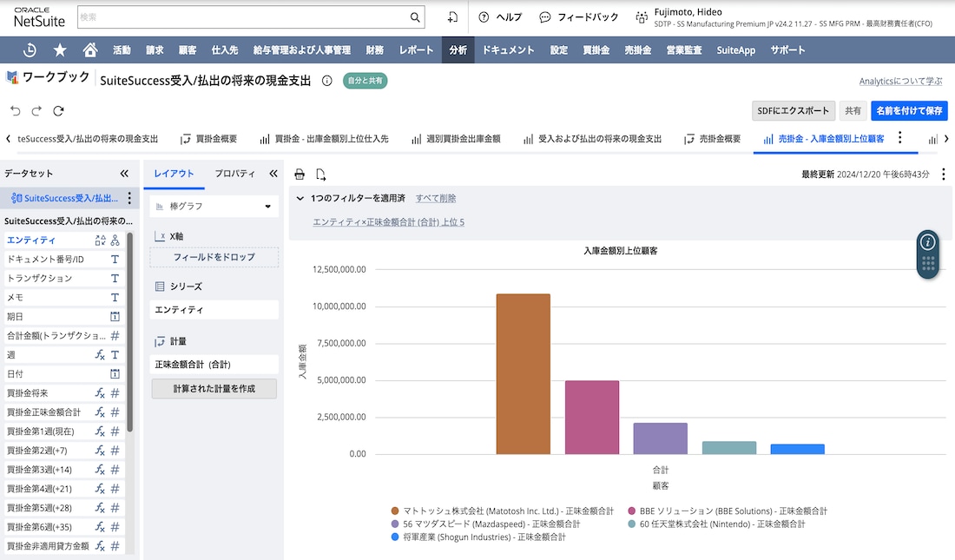This screenshot has width=955, height=560.
Task: Open the active tab's kebab menu
Action: coord(899,138)
